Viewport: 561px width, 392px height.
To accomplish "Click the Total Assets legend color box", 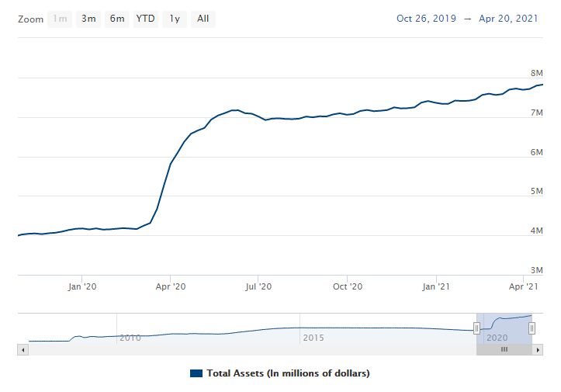I will pyautogui.click(x=196, y=373).
